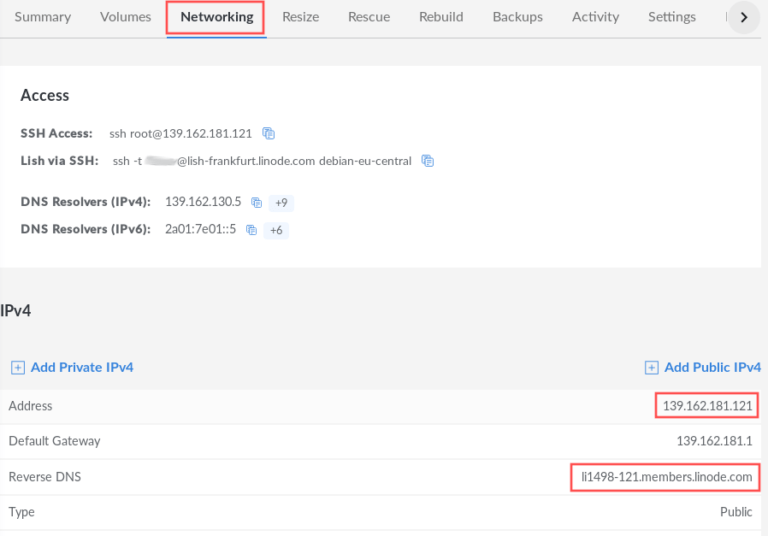Image resolution: width=768 pixels, height=536 pixels.
Task: Click the IPv6 DNS resolver value 2a01:7e01::5
Action: (x=200, y=229)
